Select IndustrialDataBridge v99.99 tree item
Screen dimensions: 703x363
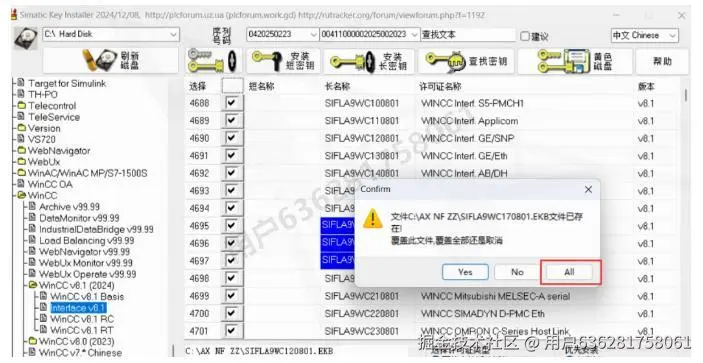96,229
